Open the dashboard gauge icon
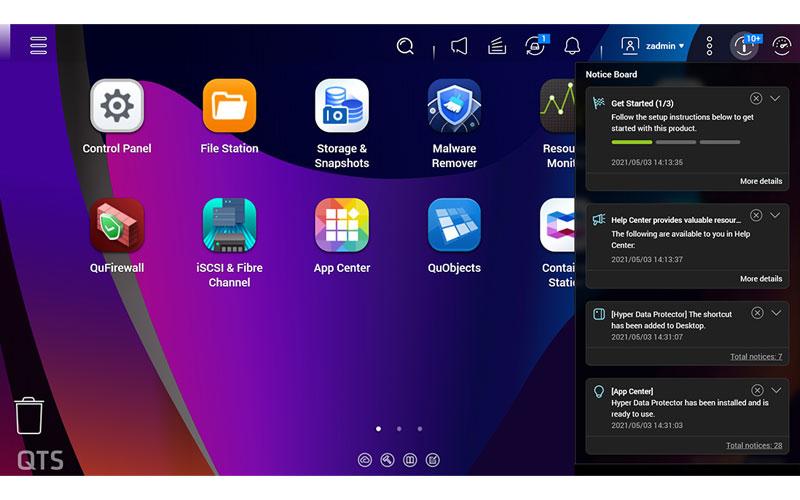Image resolution: width=800 pixels, height=500 pixels. [x=782, y=46]
